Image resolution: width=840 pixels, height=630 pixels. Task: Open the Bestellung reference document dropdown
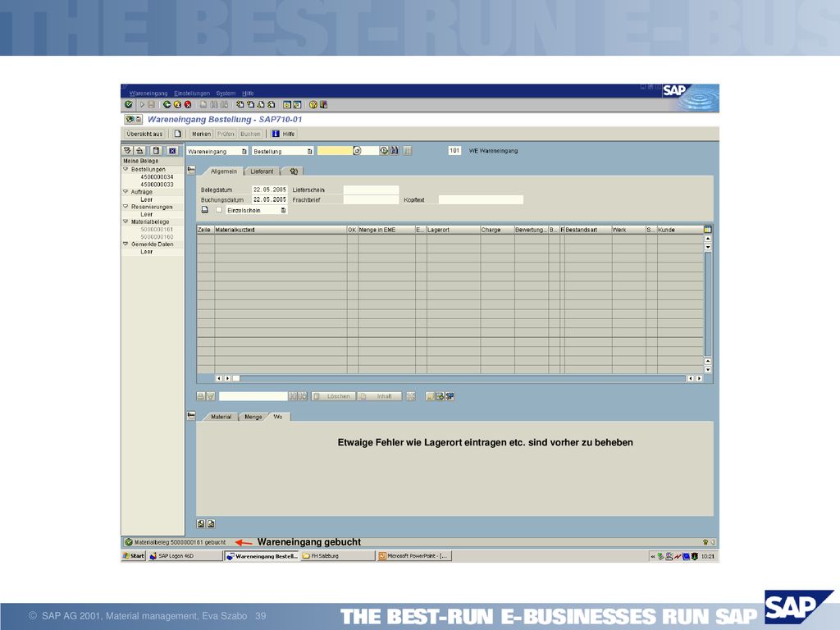pyautogui.click(x=309, y=152)
